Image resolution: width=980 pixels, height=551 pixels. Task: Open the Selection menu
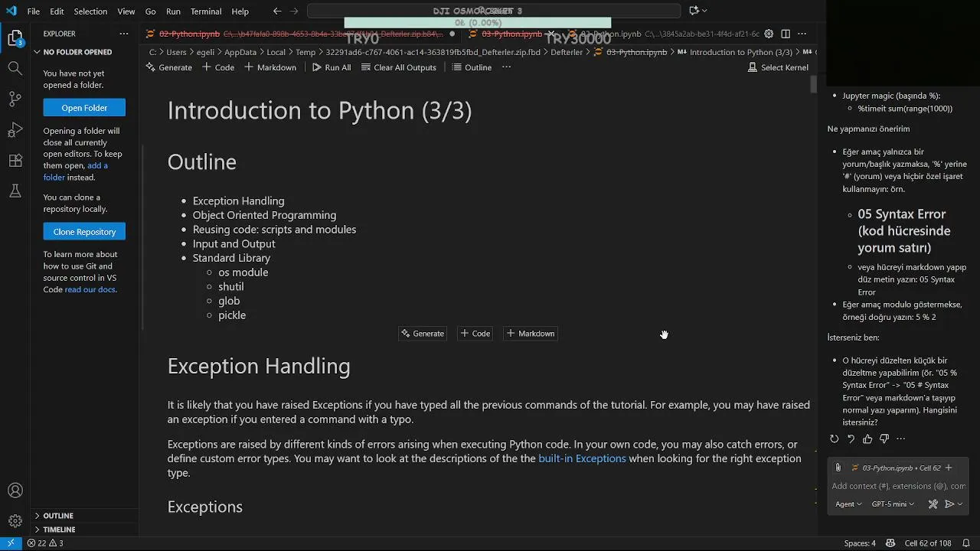point(90,11)
